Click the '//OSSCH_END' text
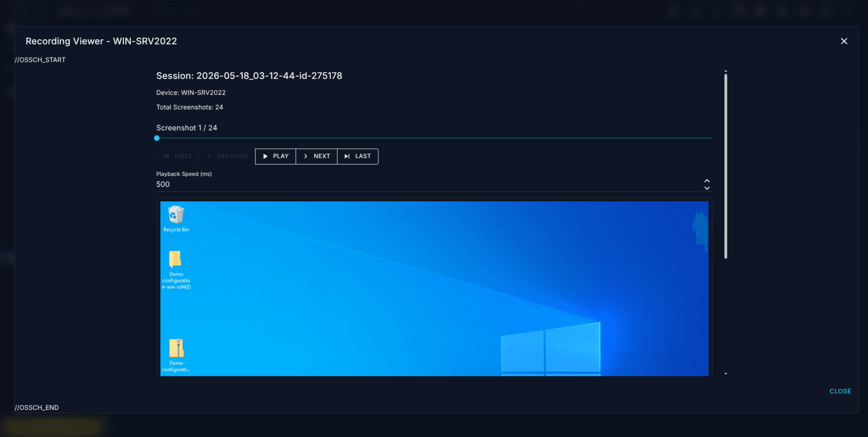 point(37,407)
